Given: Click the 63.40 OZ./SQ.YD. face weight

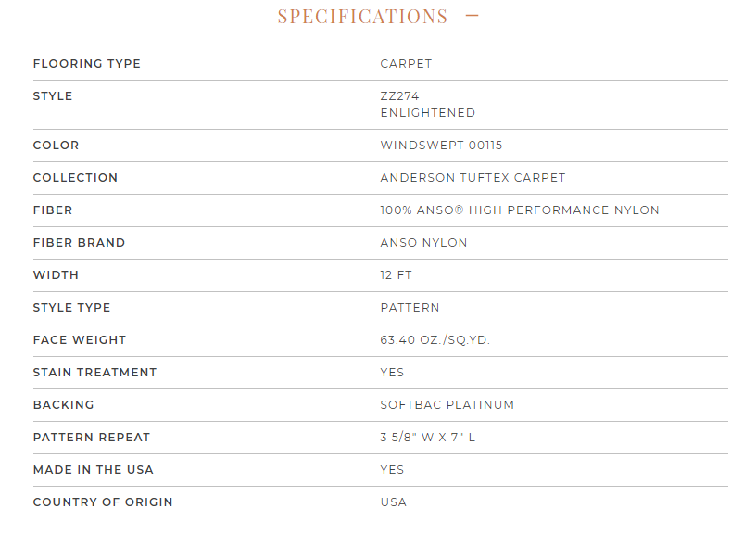Looking at the screenshot, I should [x=435, y=340].
